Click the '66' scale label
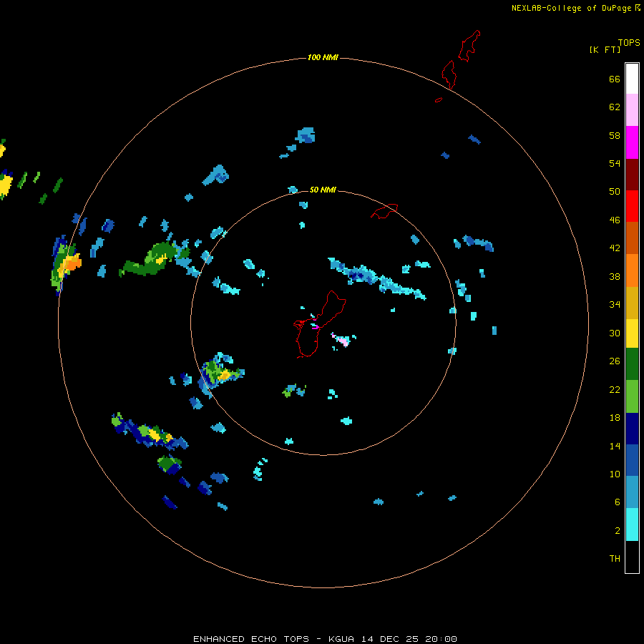Screen dimensions: 644x644 (x=615, y=79)
